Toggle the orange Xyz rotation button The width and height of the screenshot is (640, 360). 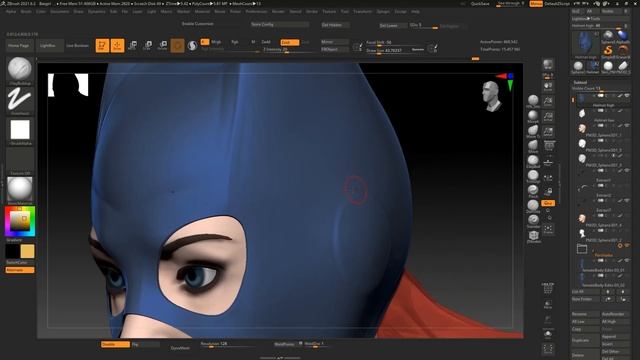click(x=548, y=203)
